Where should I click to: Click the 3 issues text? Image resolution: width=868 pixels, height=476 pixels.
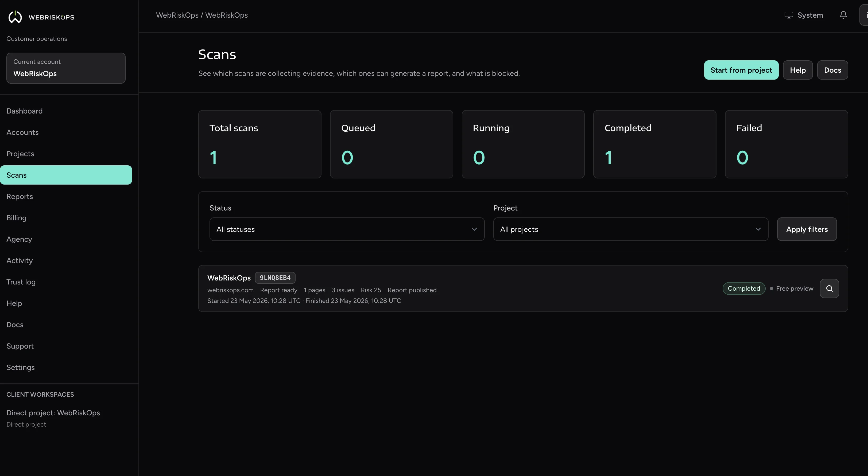point(343,290)
